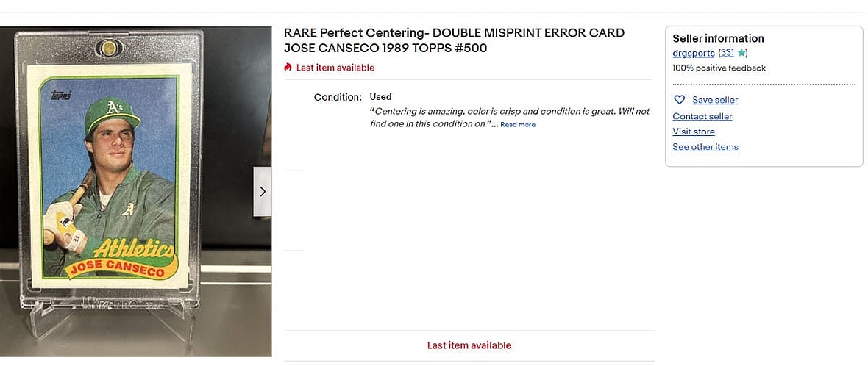The width and height of the screenshot is (868, 366).
Task: Click the Save seller link
Action: (714, 100)
